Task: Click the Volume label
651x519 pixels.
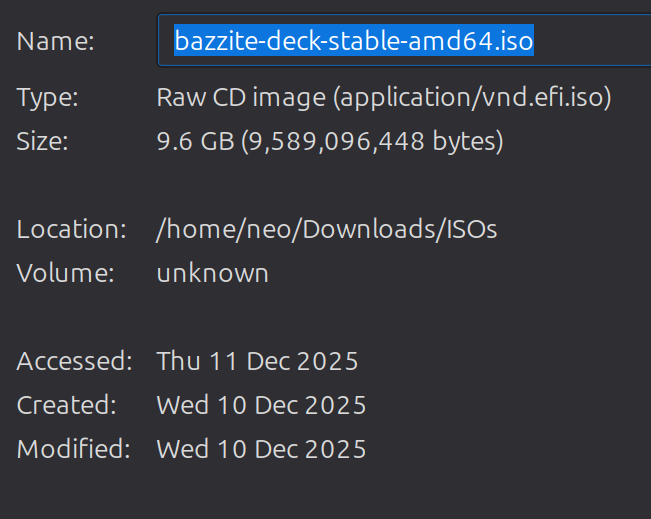Action: pos(65,272)
